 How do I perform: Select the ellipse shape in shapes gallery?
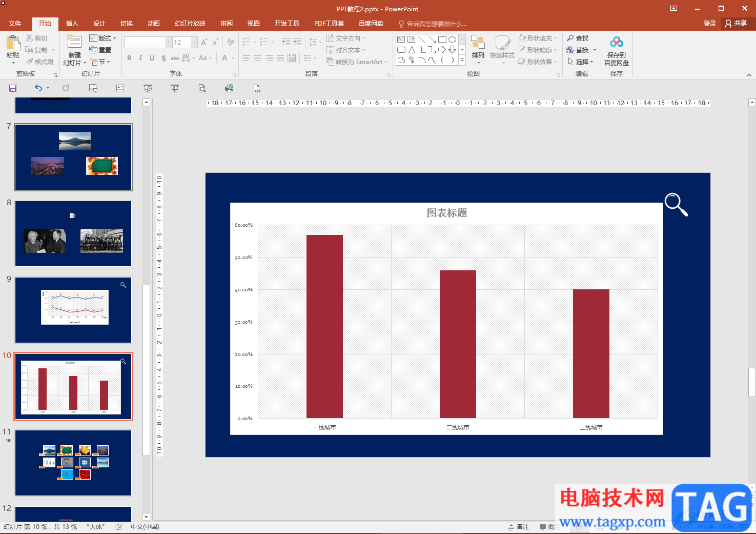(x=452, y=39)
